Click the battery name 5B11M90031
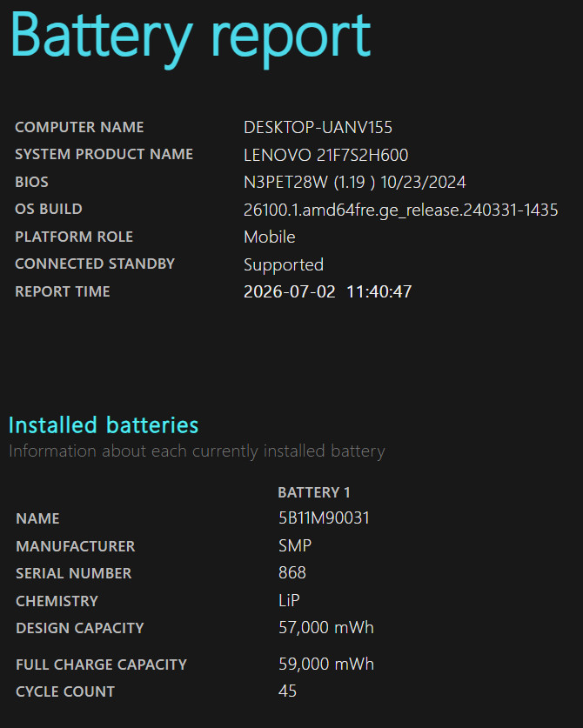This screenshot has height=728, width=583. point(324,518)
